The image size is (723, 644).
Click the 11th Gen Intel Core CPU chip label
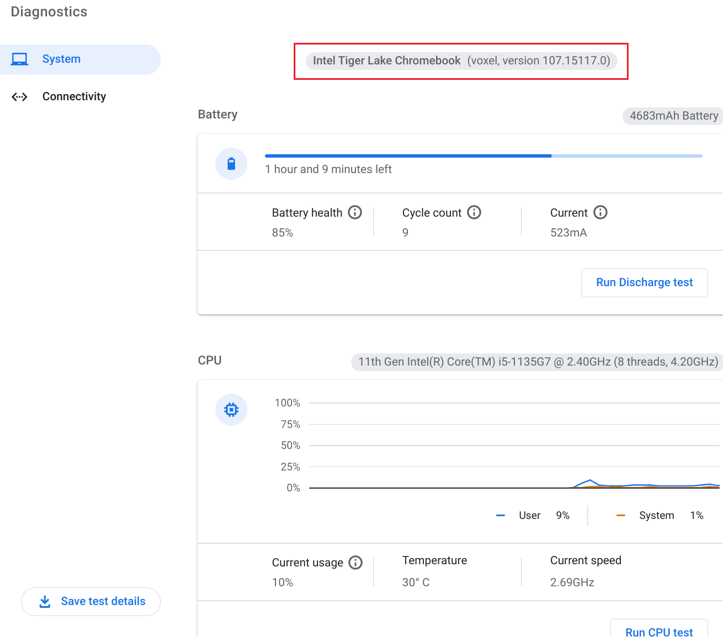coord(538,362)
